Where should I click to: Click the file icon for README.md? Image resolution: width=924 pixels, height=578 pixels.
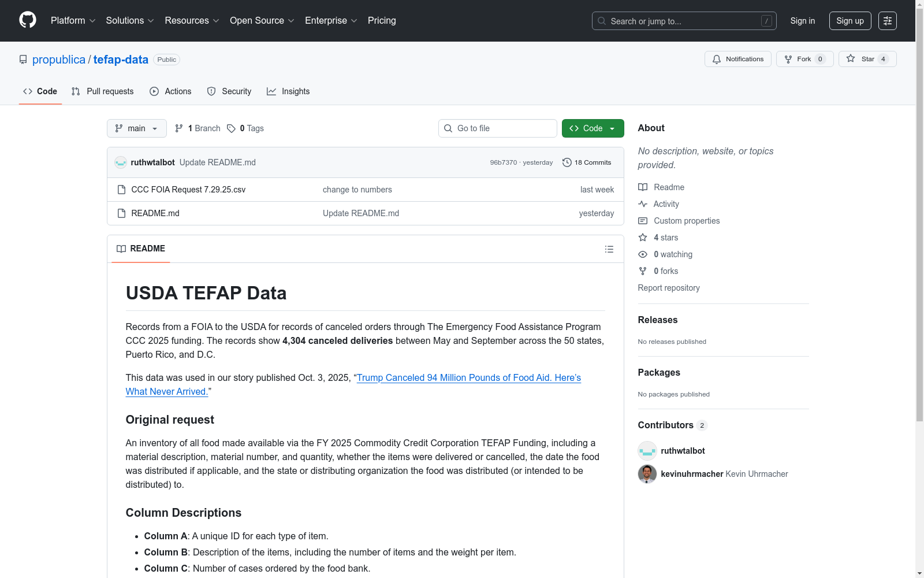(x=121, y=213)
